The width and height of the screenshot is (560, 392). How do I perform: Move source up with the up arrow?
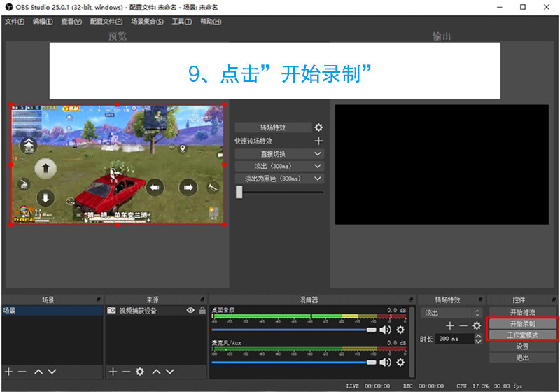tap(156, 372)
